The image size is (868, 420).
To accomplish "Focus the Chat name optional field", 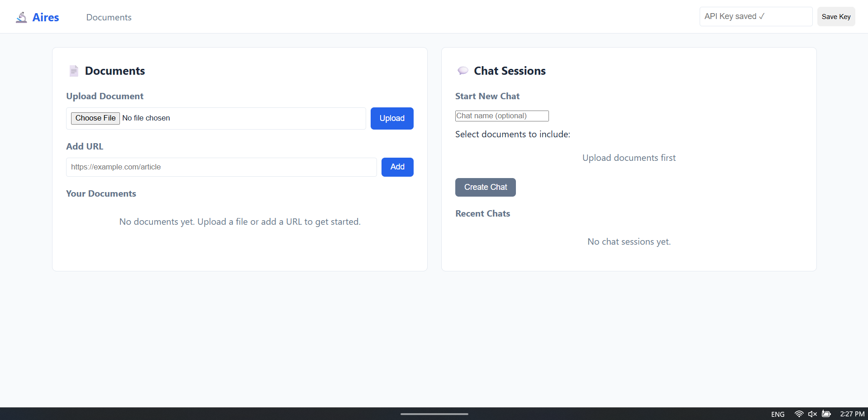I will [501, 116].
